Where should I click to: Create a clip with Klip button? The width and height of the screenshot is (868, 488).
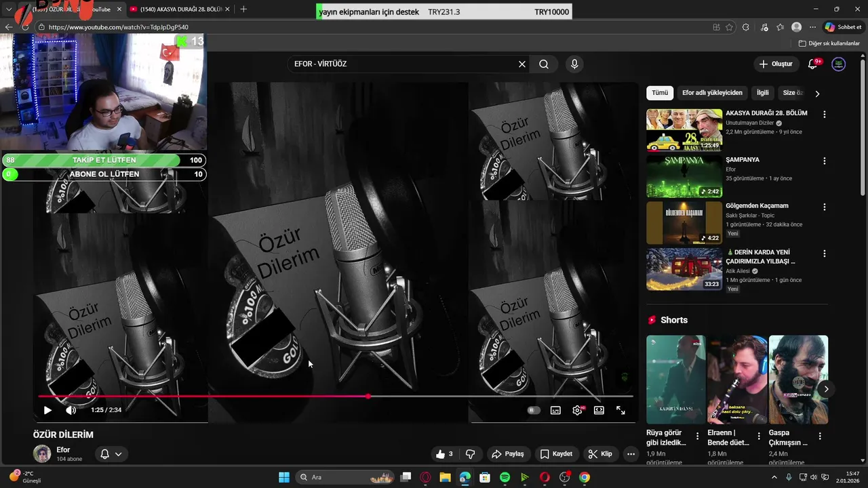pos(600,454)
